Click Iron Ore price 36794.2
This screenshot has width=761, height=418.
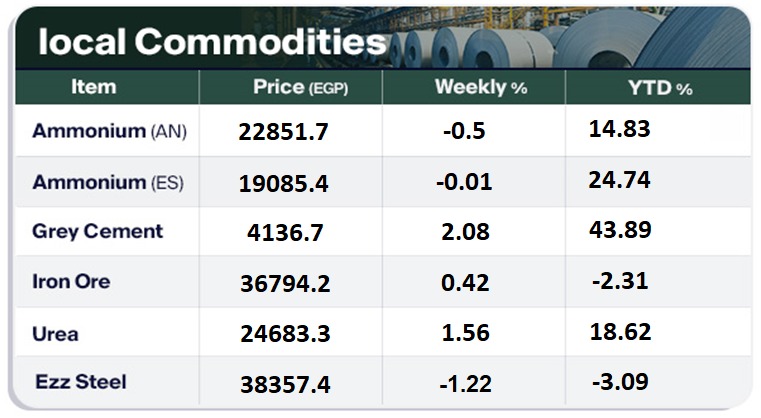click(285, 283)
